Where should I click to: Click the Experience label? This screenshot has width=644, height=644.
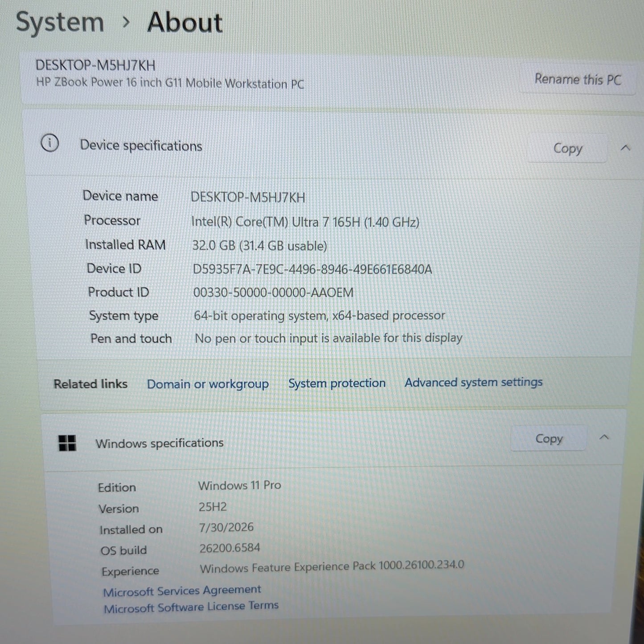130,571
